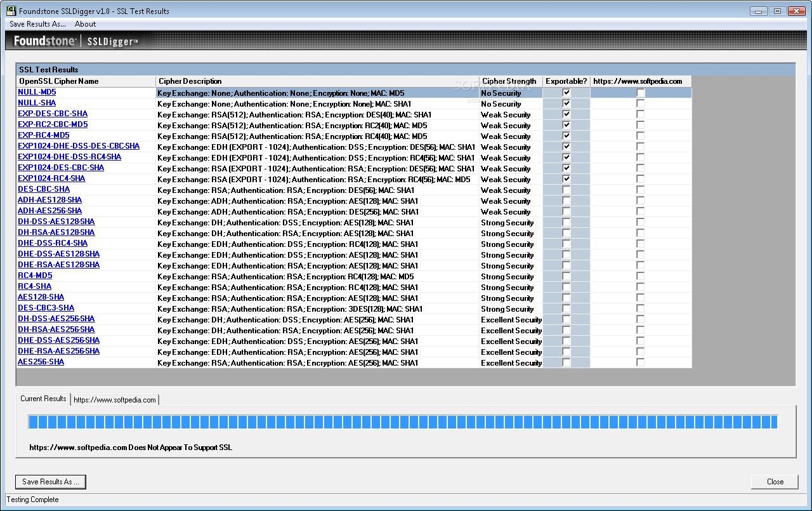Toggle softpedia.com checkbox for RC4-MD5 row

coord(641,276)
